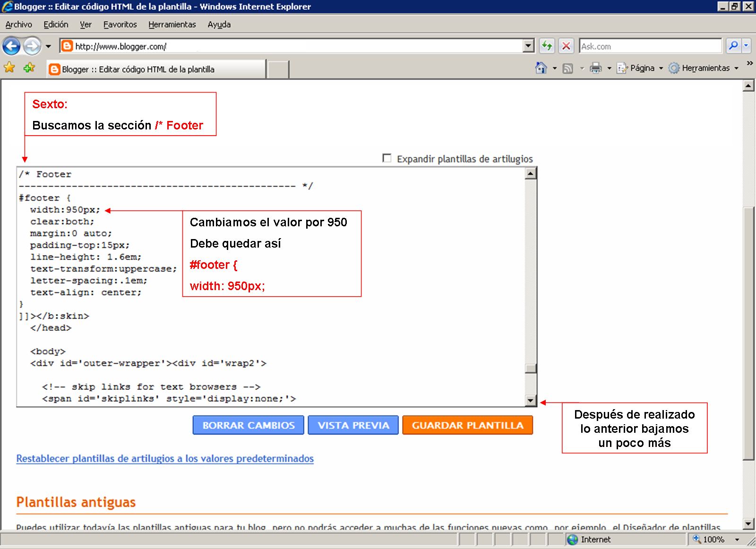Open the Print options dropdown arrow

[609, 69]
